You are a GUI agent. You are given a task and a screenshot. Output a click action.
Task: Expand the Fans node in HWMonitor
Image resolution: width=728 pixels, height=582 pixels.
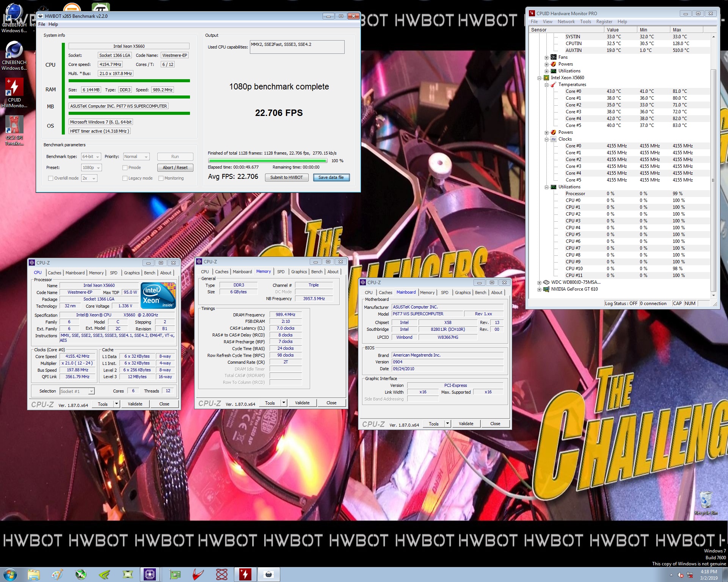click(546, 58)
